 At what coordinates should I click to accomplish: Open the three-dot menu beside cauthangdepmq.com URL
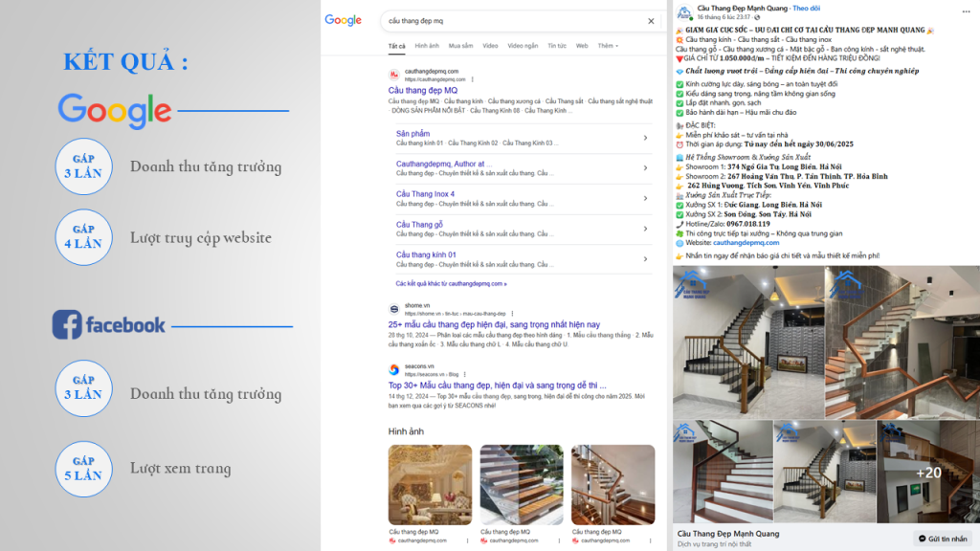(473, 79)
